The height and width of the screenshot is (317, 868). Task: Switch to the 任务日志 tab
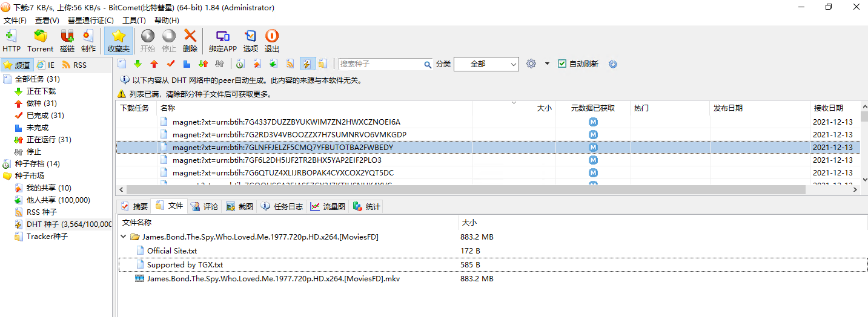(282, 206)
